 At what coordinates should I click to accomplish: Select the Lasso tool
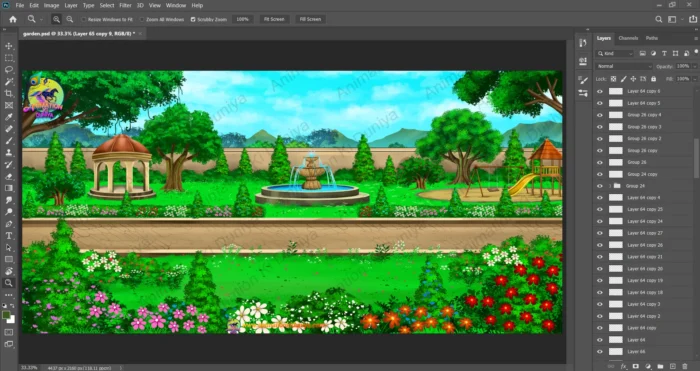click(x=8, y=70)
